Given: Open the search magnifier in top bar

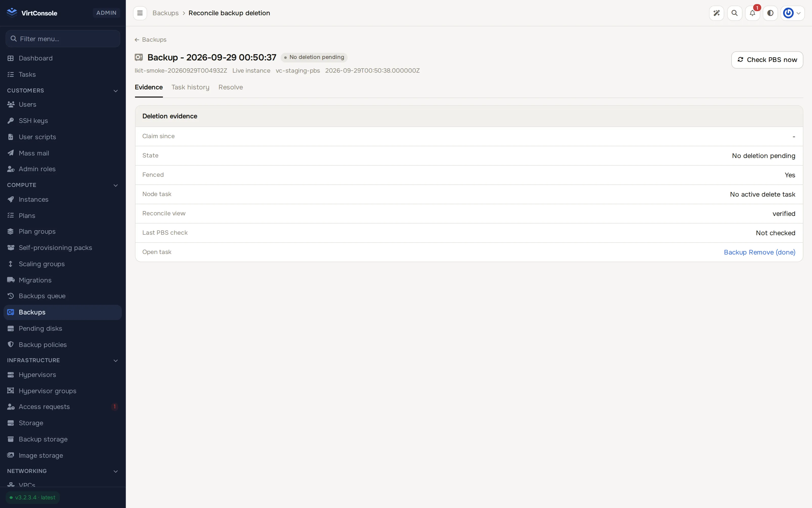Looking at the screenshot, I should pyautogui.click(x=735, y=13).
